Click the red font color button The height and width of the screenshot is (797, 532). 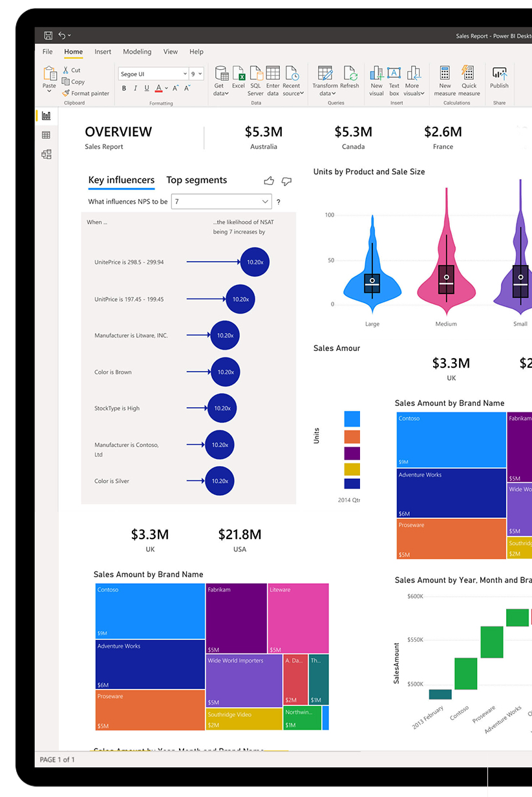click(x=159, y=88)
